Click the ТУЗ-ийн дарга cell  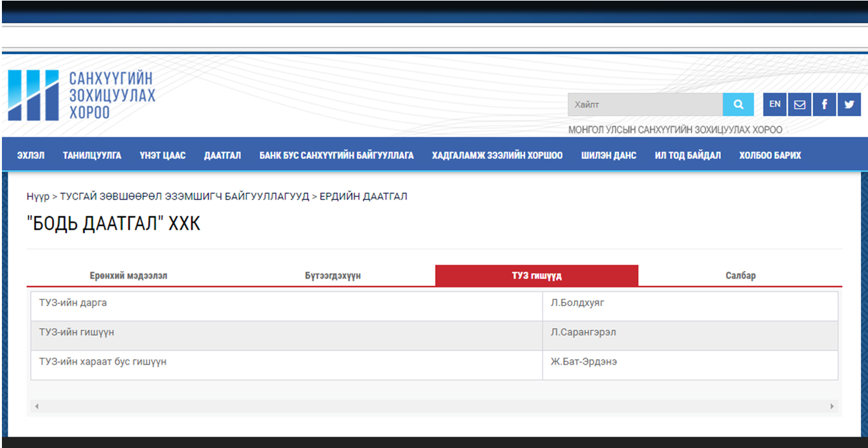(x=287, y=306)
